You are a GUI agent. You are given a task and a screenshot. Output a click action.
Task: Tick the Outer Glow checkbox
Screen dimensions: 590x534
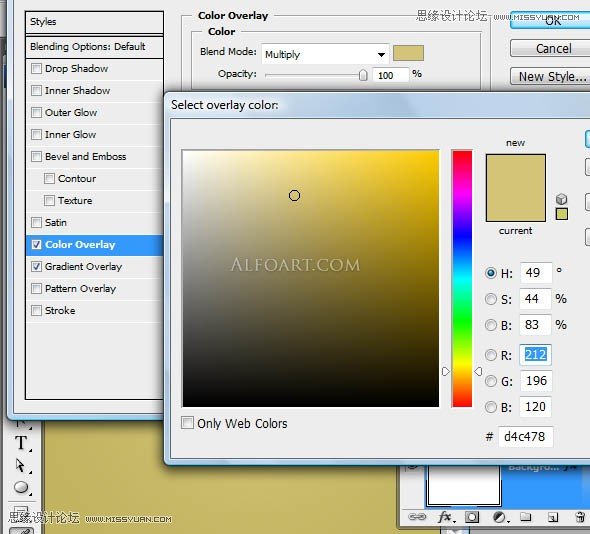[36, 112]
